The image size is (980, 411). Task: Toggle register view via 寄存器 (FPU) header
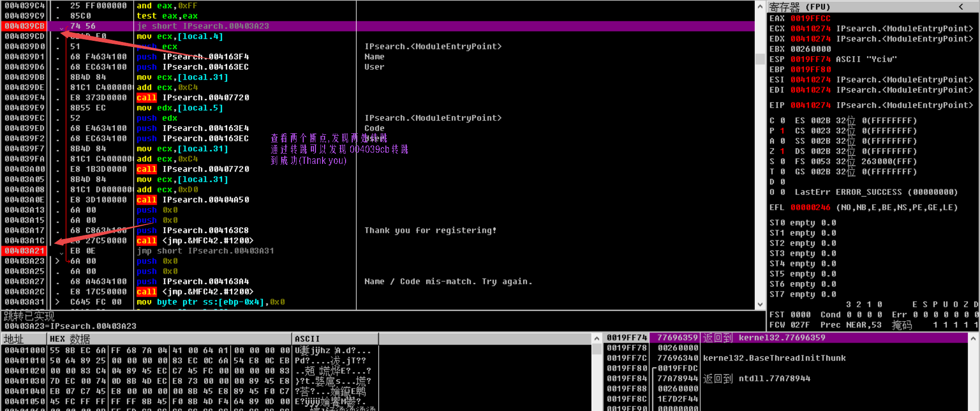point(799,7)
